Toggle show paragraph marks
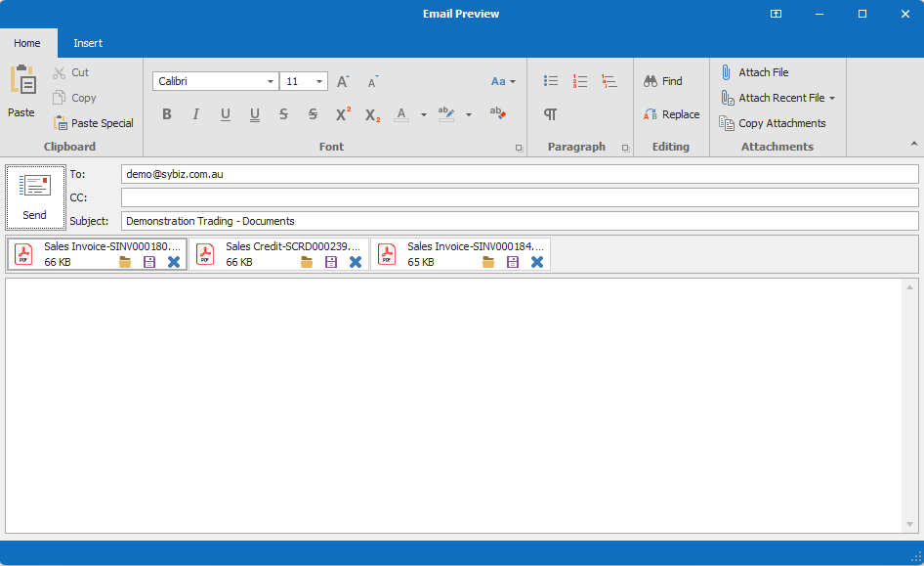This screenshot has height=566, width=924. (551, 114)
